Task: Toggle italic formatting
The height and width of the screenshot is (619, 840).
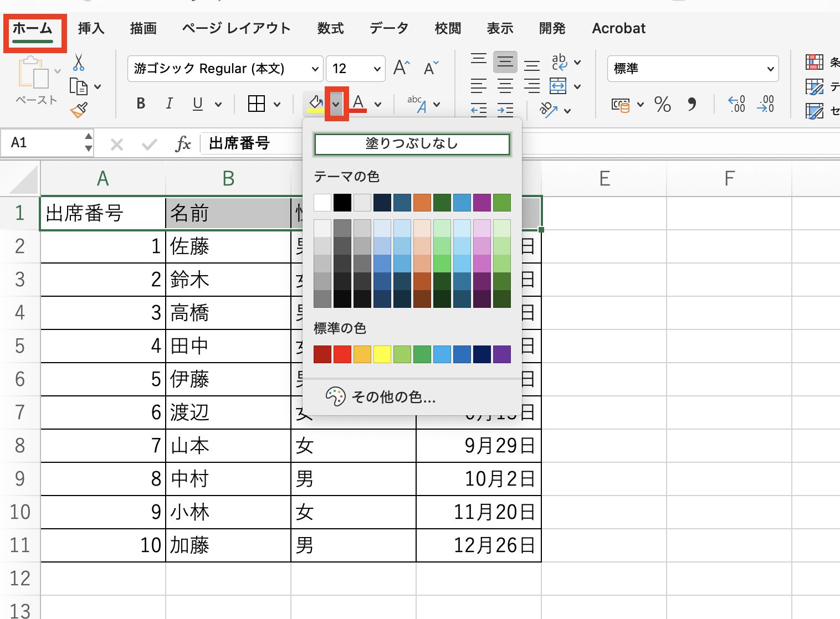Action: 169,104
